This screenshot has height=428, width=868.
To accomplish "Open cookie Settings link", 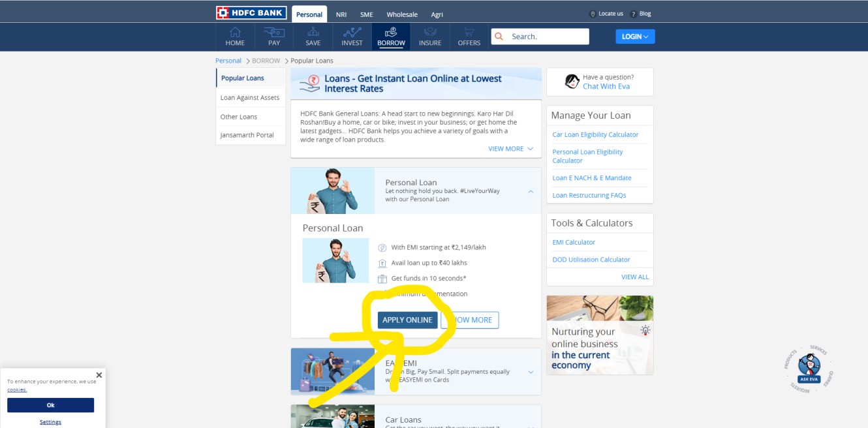I will tap(50, 422).
